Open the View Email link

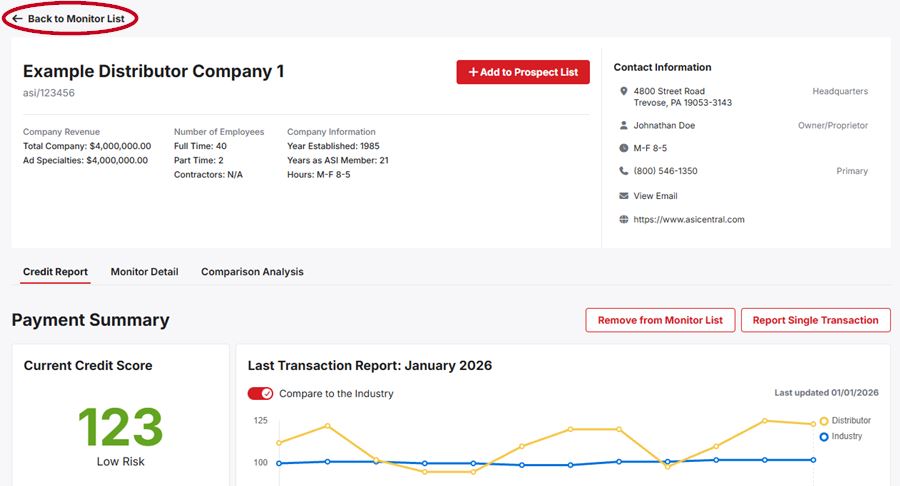click(655, 196)
